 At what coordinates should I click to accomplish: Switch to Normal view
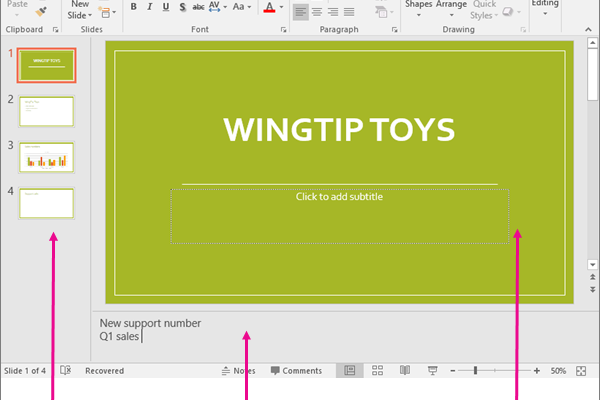click(349, 371)
